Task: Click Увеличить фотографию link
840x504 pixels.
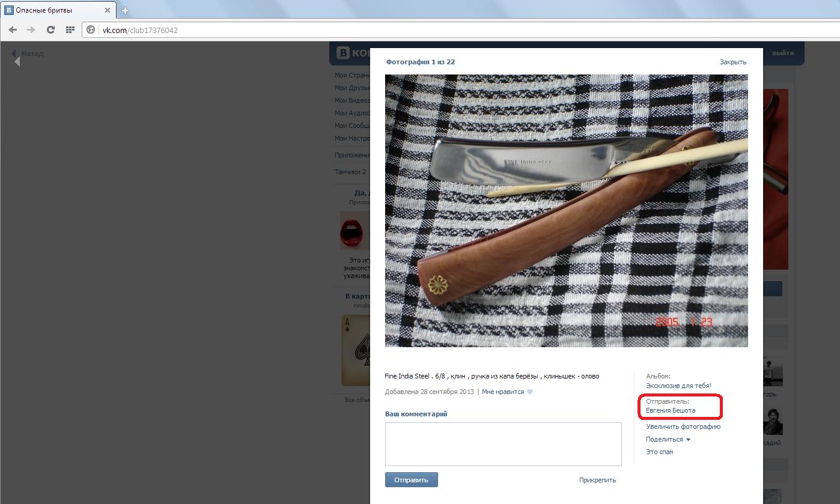Action: [x=683, y=427]
